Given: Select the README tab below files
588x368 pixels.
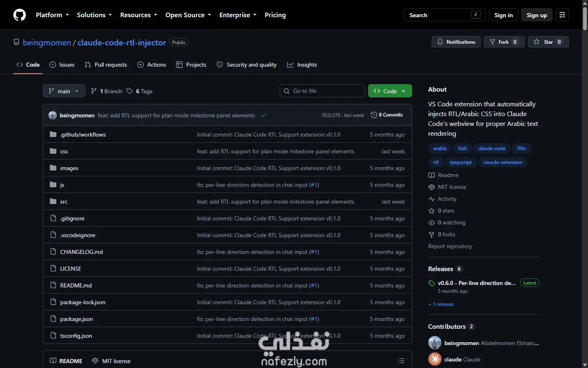Looking at the screenshot, I should (66, 361).
